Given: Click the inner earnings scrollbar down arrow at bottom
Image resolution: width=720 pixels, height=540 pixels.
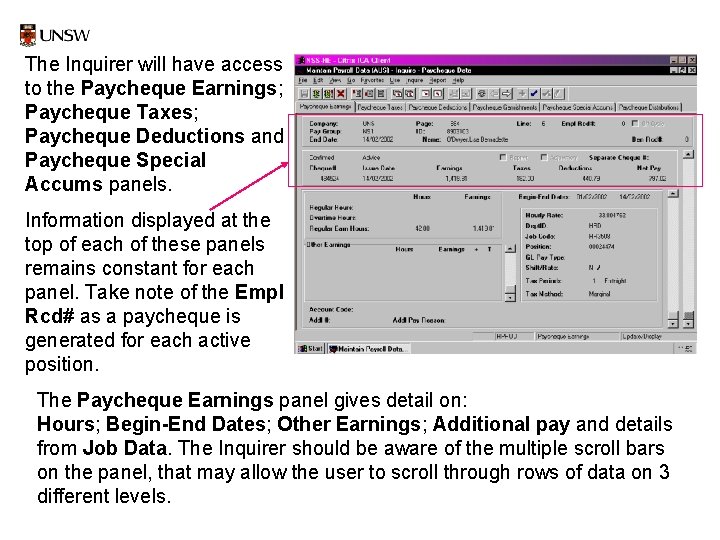Looking at the screenshot, I should click(673, 323).
